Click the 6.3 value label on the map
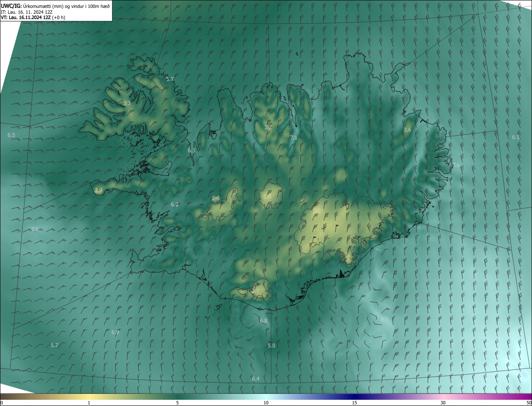The height and width of the screenshot is (406, 532). [x=192, y=151]
